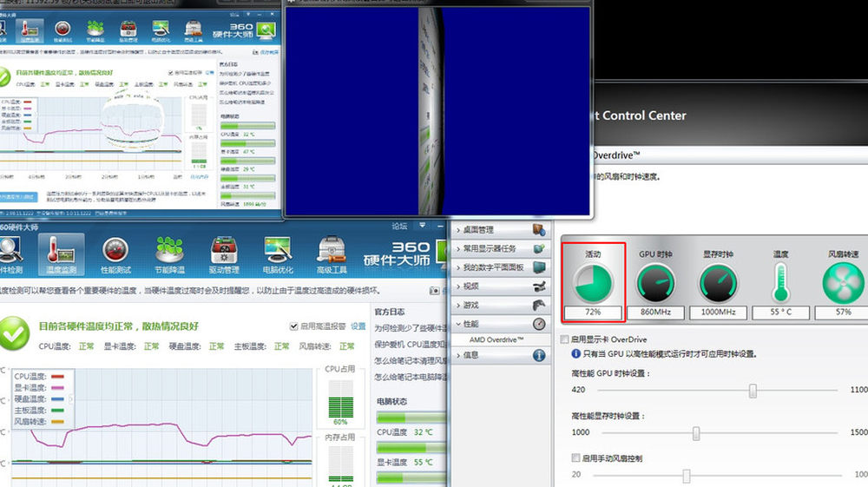Click the 视频 row icon in AMD sidebar
The height and width of the screenshot is (487, 868).
539,286
